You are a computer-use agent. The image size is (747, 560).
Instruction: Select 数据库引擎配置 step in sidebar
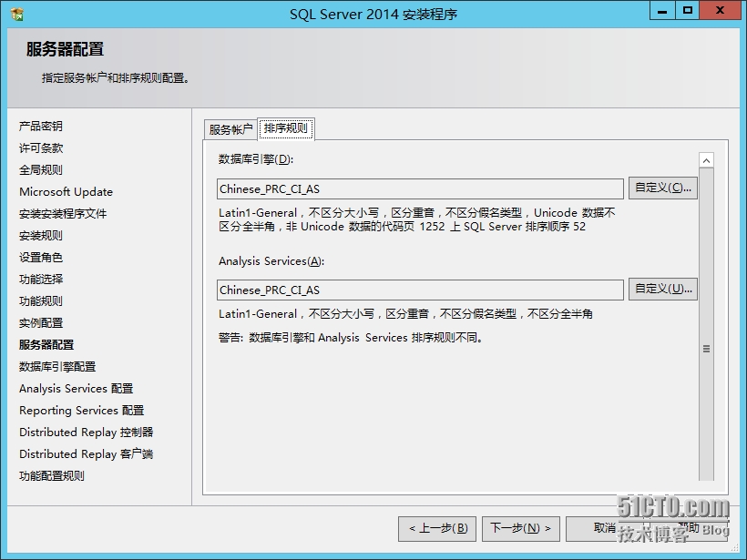click(57, 367)
